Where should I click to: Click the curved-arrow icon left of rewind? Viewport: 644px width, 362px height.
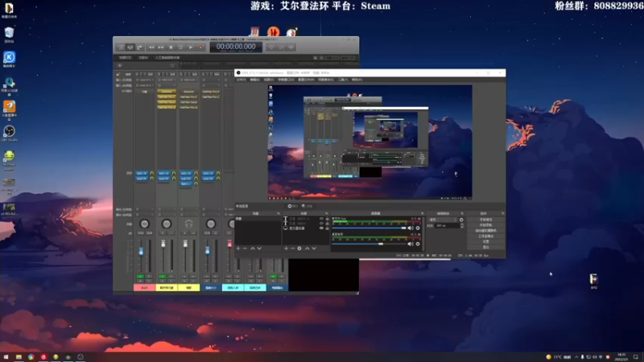tap(139, 47)
